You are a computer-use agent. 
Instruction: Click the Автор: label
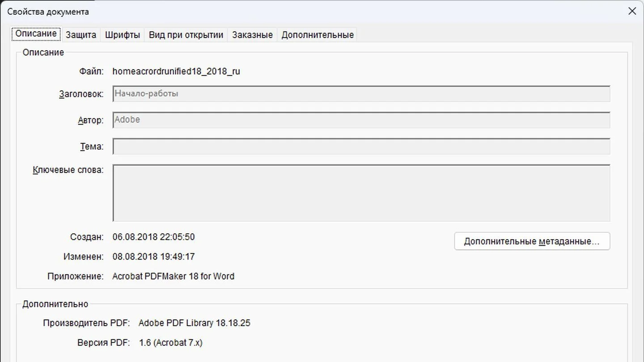pos(90,120)
